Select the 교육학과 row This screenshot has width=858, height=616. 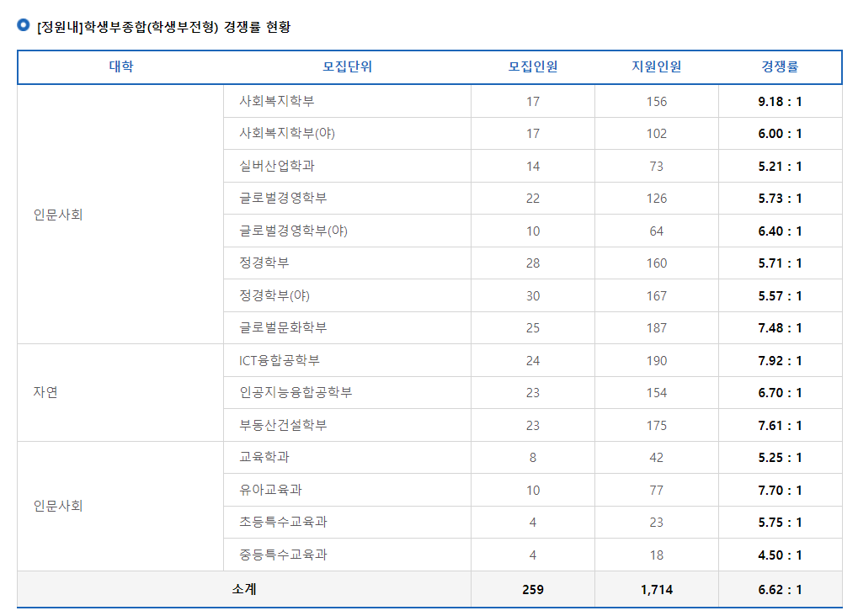257,457
